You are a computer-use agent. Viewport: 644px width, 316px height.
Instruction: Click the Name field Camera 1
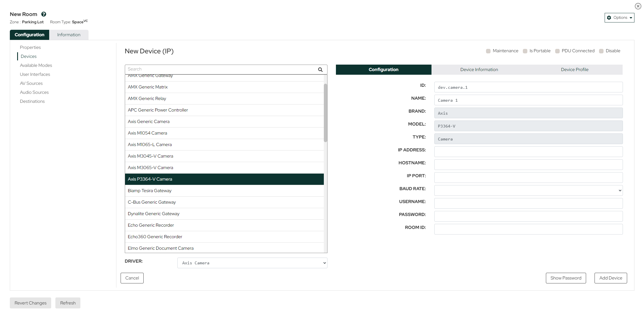click(x=528, y=100)
